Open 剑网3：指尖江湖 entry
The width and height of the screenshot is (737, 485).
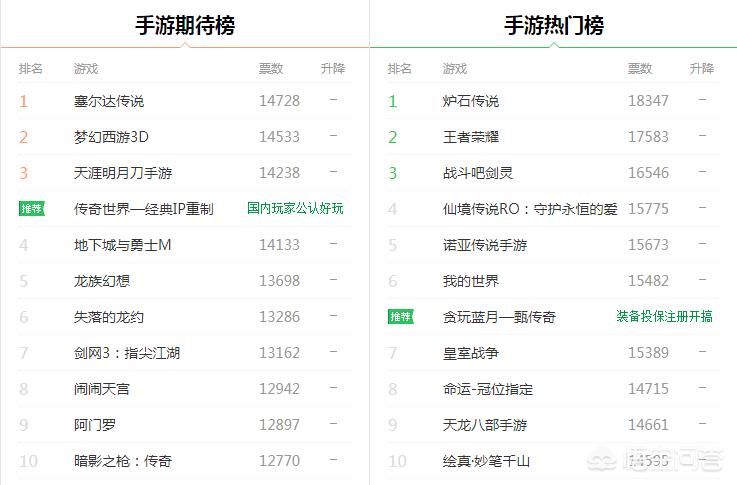[x=127, y=353]
